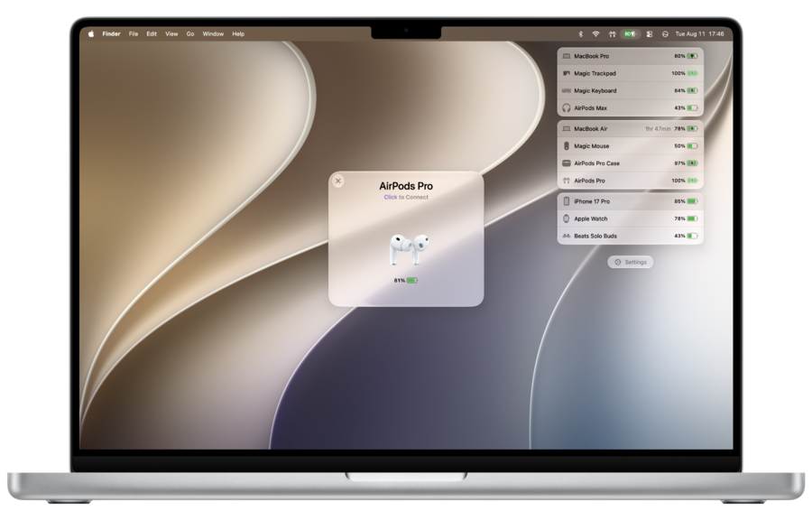Viewport: 812px width, 511px height.
Task: Click the Wi-Fi menu bar icon
Action: pyautogui.click(x=596, y=33)
